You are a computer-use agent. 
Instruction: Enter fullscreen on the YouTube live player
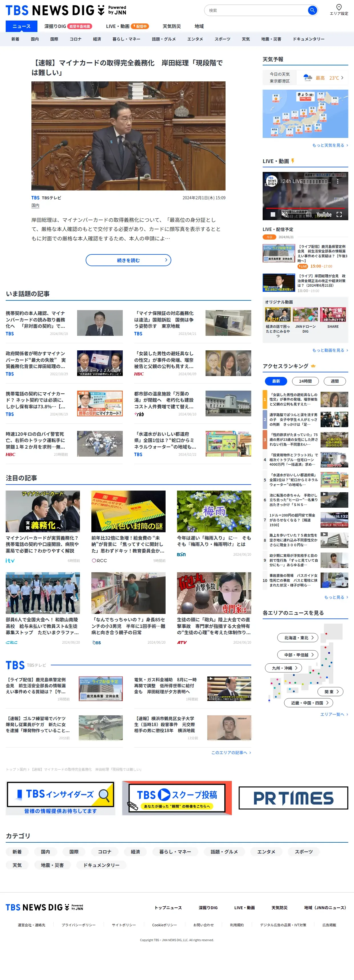pyautogui.click(x=339, y=214)
